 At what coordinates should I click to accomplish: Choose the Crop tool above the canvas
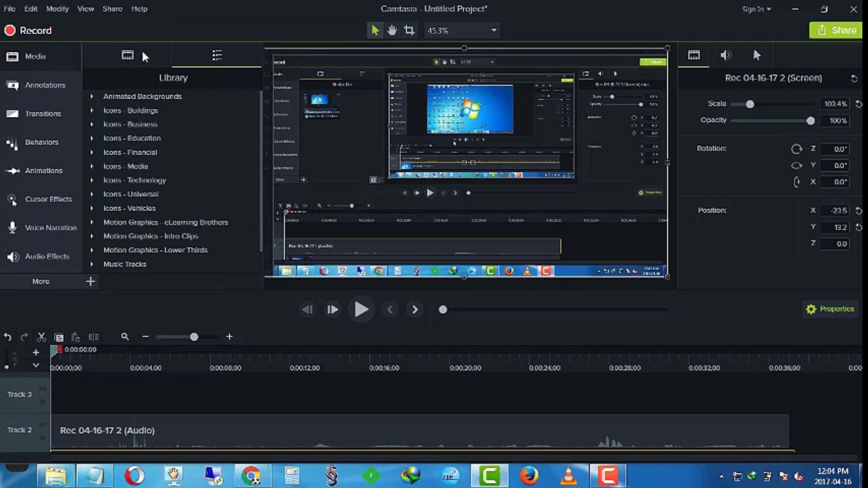[409, 30]
